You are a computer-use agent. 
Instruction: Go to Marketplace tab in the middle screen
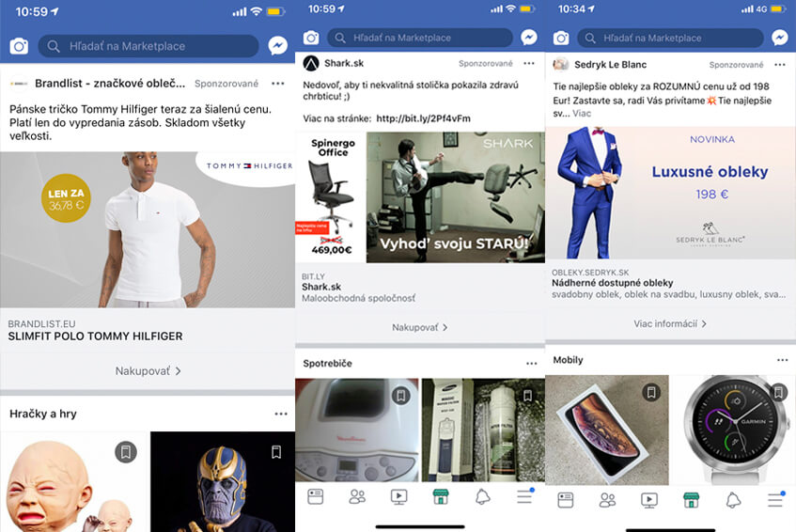[x=441, y=496]
